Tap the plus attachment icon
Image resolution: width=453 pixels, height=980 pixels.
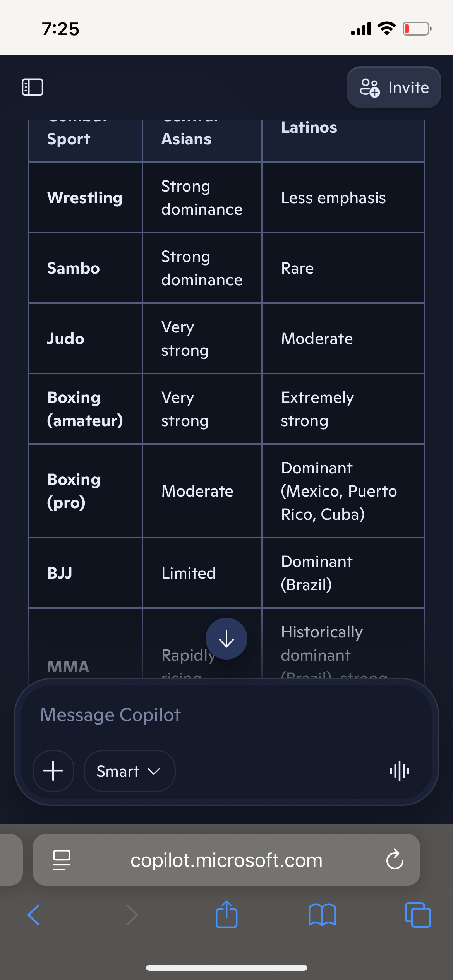(x=53, y=771)
